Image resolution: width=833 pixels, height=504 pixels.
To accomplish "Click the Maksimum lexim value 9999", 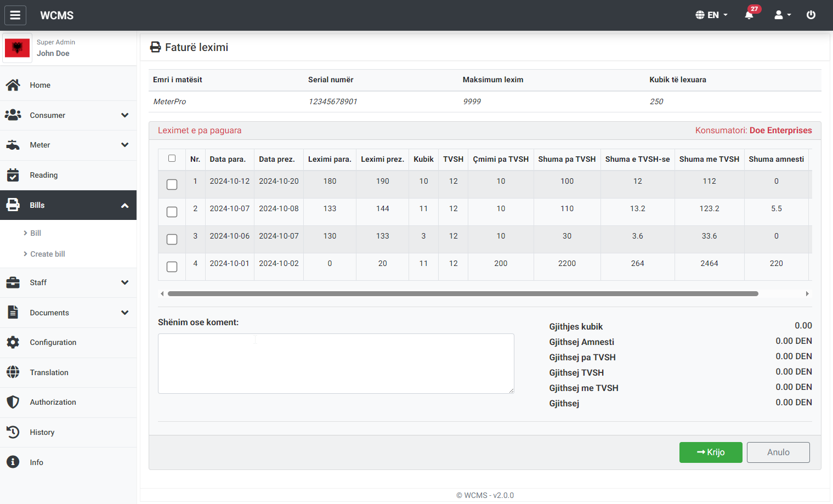I will (472, 101).
